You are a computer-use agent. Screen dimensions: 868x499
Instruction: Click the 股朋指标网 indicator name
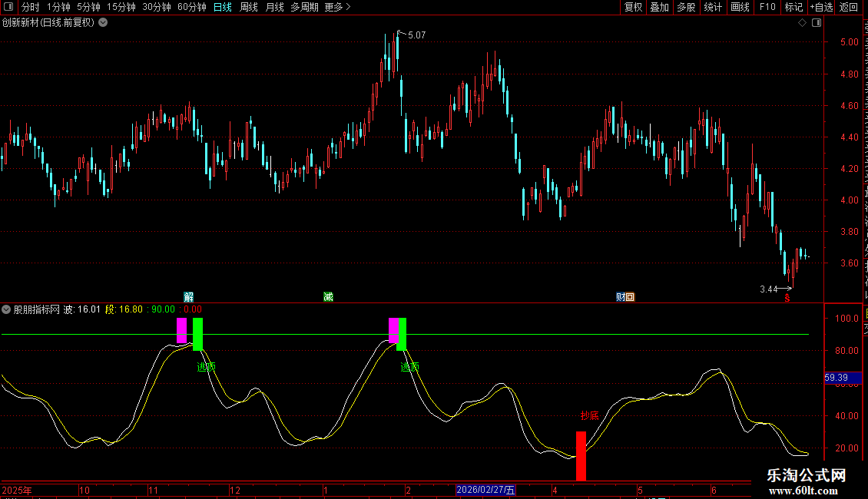point(37,309)
